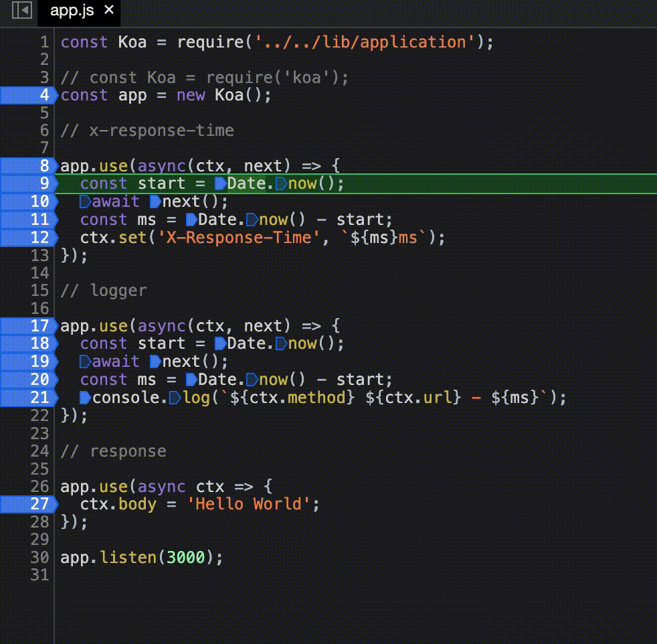Click 'async' keyword on line 26
This screenshot has height=644, width=657.
point(161,487)
